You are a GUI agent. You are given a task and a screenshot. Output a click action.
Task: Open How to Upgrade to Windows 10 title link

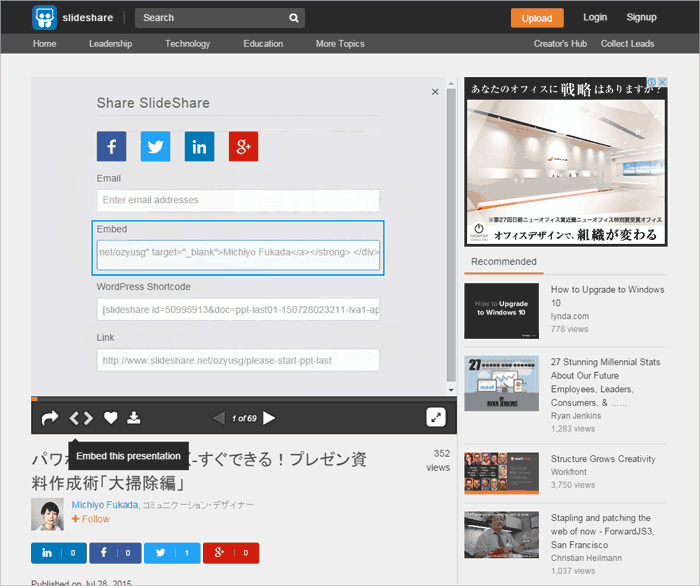607,296
